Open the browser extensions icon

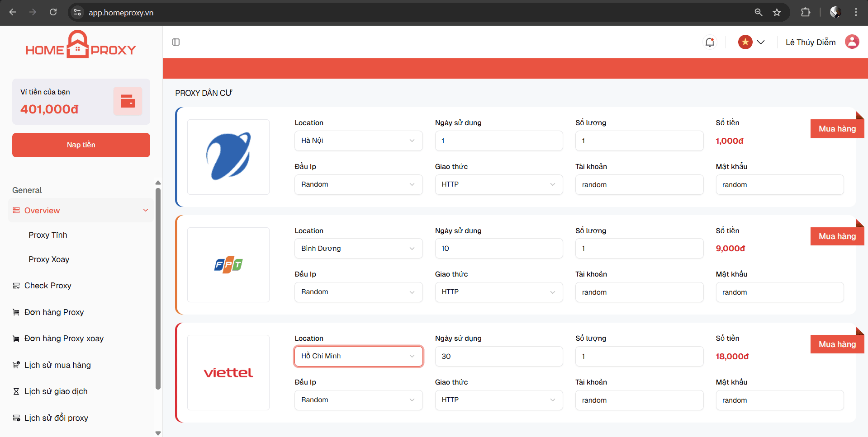point(806,12)
